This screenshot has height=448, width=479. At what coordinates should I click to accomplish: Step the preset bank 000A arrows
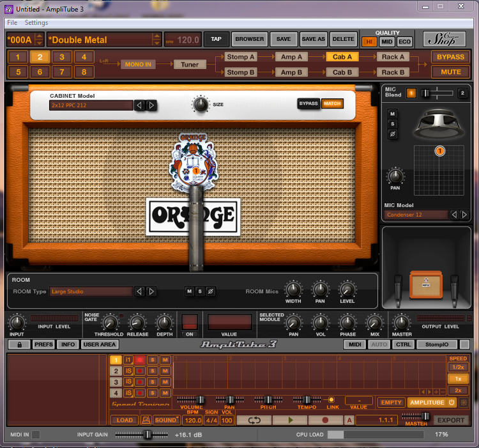pos(39,40)
